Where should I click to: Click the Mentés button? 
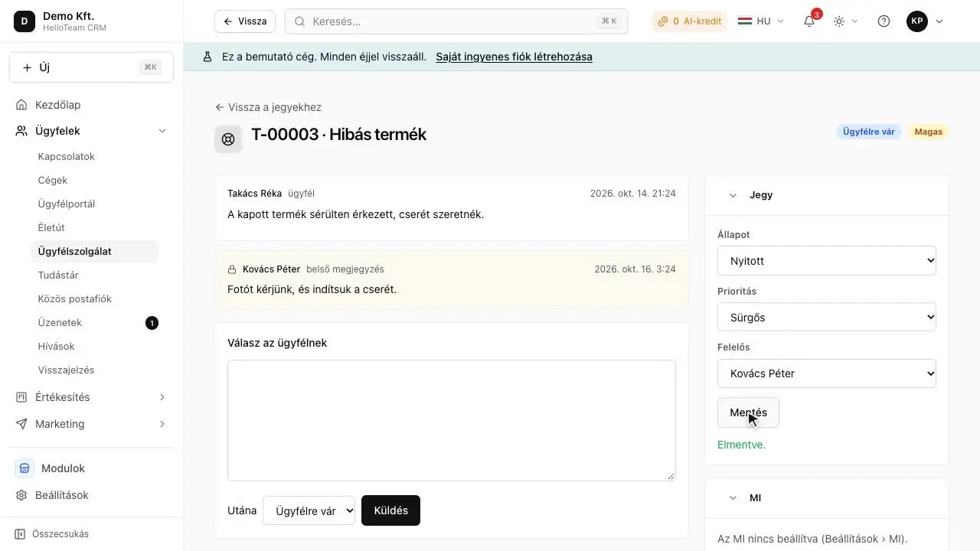click(748, 412)
